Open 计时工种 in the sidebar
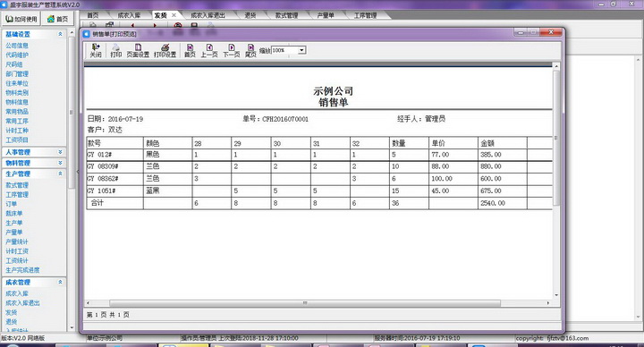Screen dimensions: 644x347 coord(17,131)
